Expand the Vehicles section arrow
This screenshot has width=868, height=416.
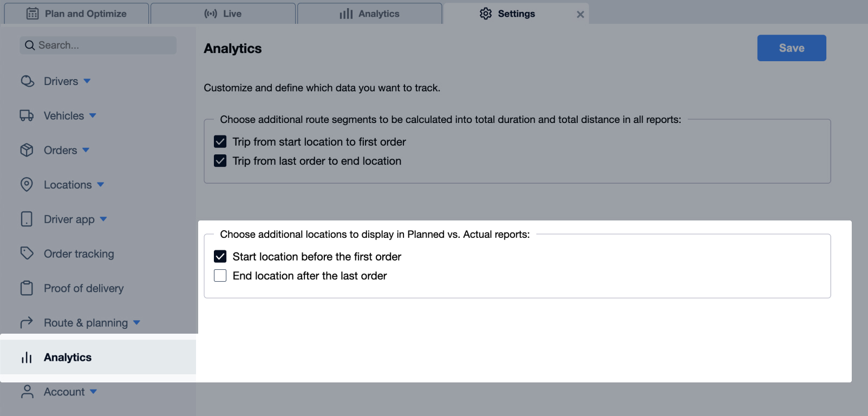click(93, 115)
